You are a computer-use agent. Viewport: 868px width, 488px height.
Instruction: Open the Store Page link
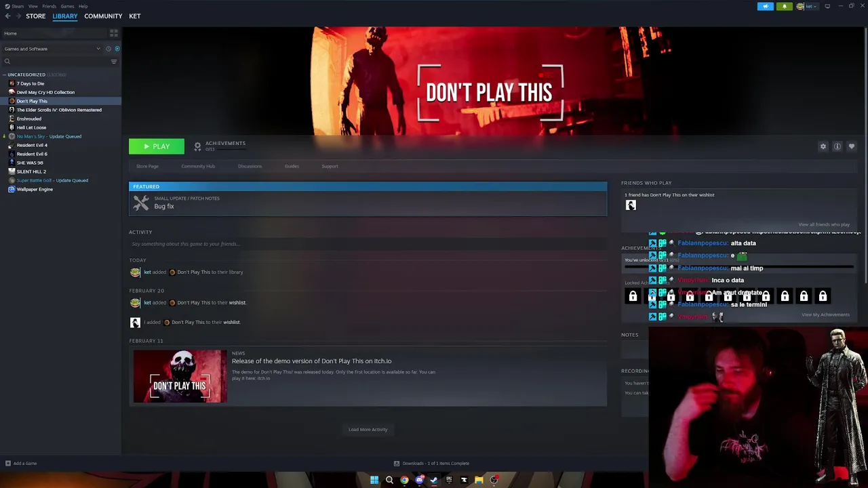[147, 166]
